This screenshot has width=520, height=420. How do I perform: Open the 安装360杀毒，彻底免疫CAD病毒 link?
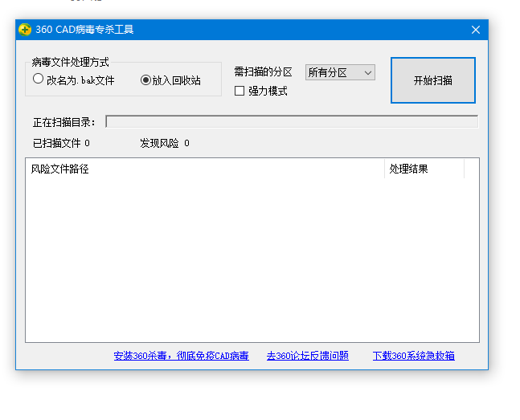181,356
